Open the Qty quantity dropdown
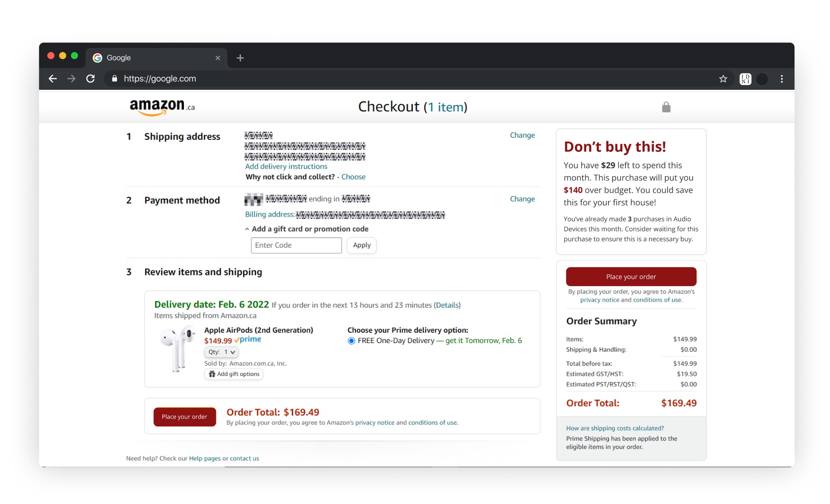Screen dimensions: 830x504 click(221, 352)
